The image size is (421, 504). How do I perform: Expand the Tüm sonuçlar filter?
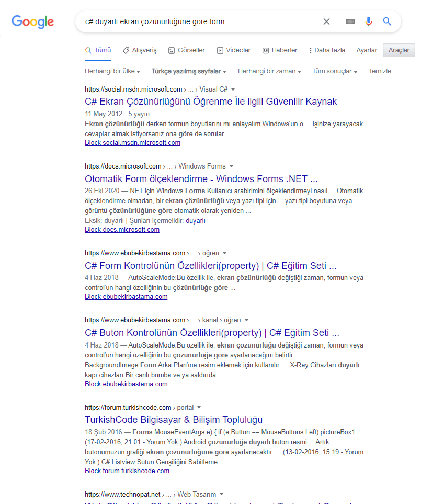[x=335, y=71]
